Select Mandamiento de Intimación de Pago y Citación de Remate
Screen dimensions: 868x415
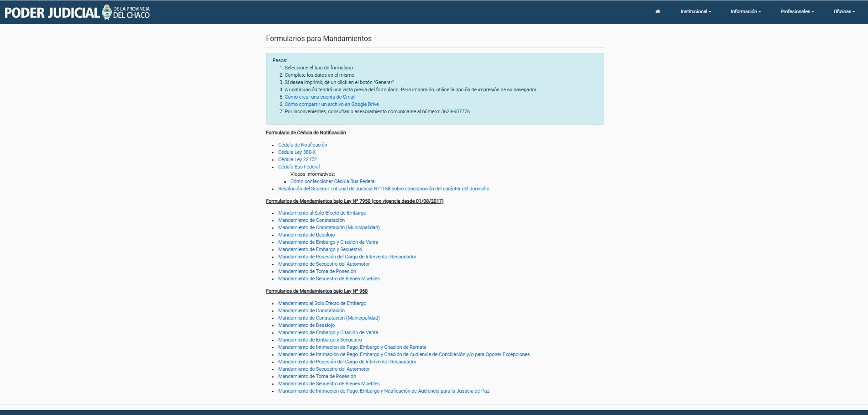[352, 347]
